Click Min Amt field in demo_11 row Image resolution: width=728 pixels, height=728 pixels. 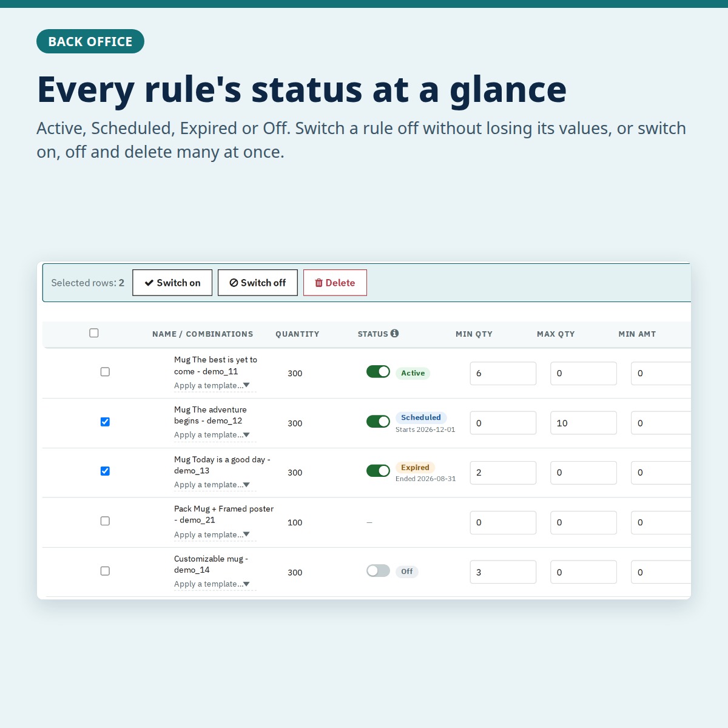coord(661,373)
